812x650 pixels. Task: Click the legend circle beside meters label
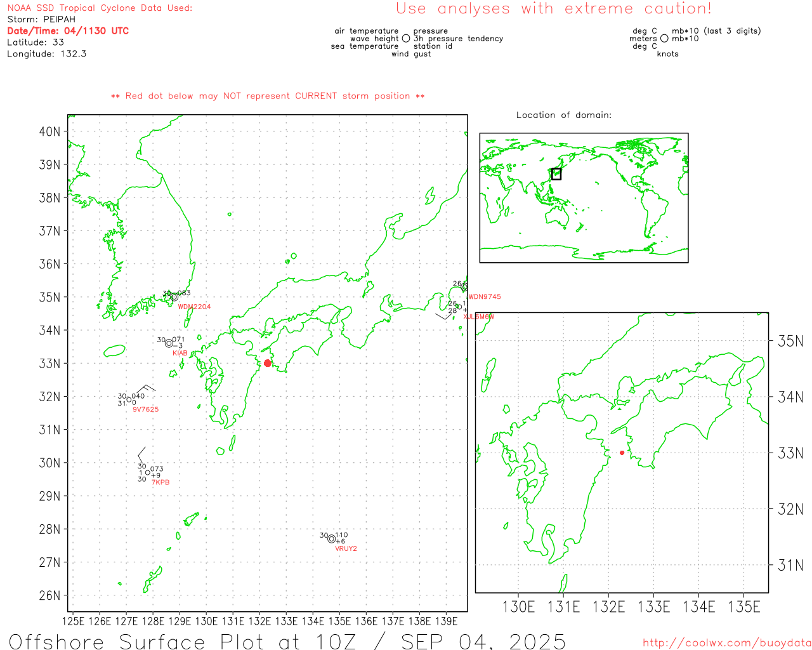pyautogui.click(x=664, y=39)
